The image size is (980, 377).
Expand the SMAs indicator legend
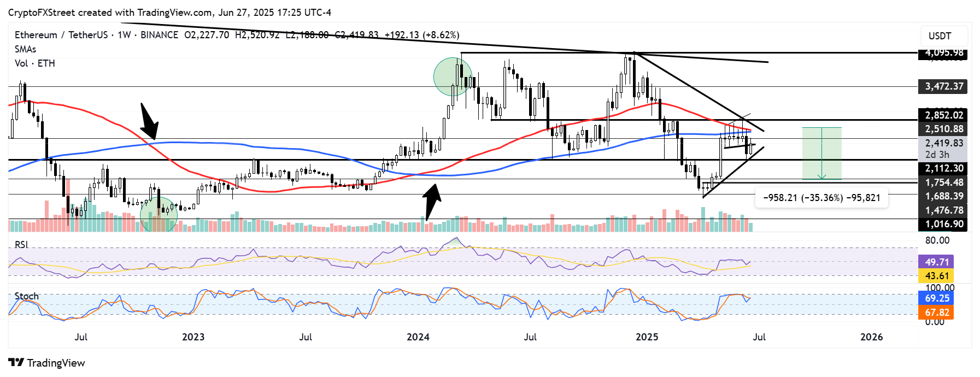click(26, 49)
